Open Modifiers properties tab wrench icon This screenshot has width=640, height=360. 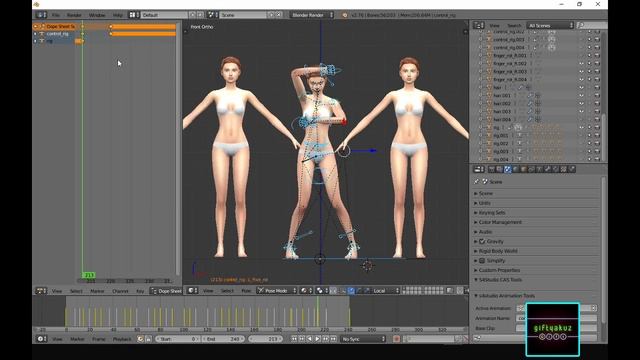point(548,169)
